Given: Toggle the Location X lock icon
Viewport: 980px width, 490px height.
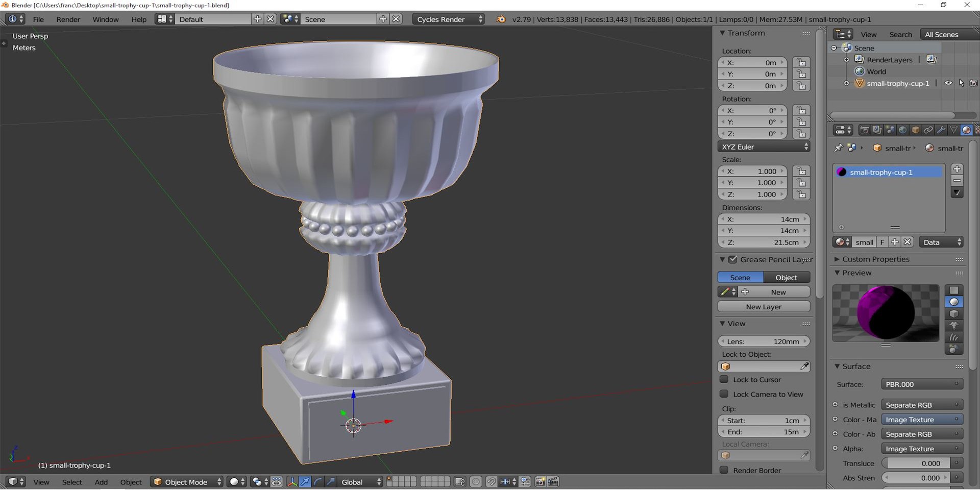Looking at the screenshot, I should (801, 63).
